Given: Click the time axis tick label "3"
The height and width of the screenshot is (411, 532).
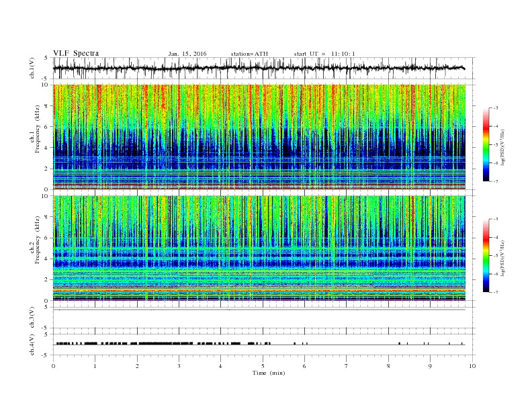Looking at the screenshot, I should (179, 366).
